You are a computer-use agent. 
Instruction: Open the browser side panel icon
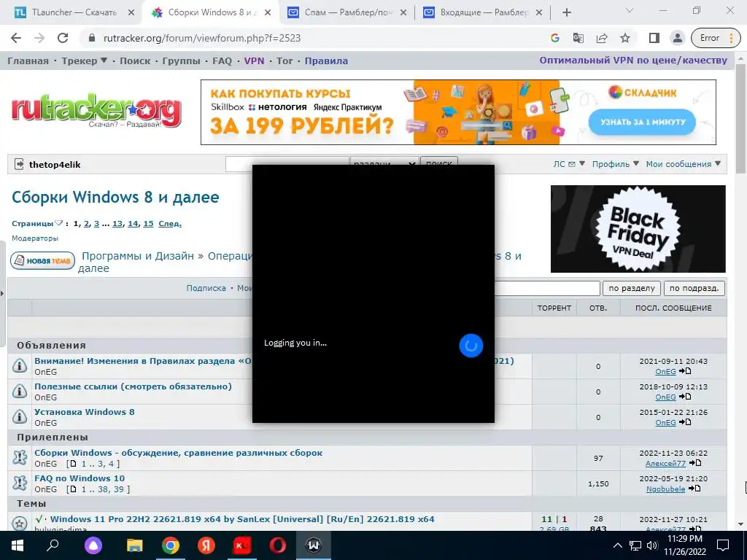point(654,38)
